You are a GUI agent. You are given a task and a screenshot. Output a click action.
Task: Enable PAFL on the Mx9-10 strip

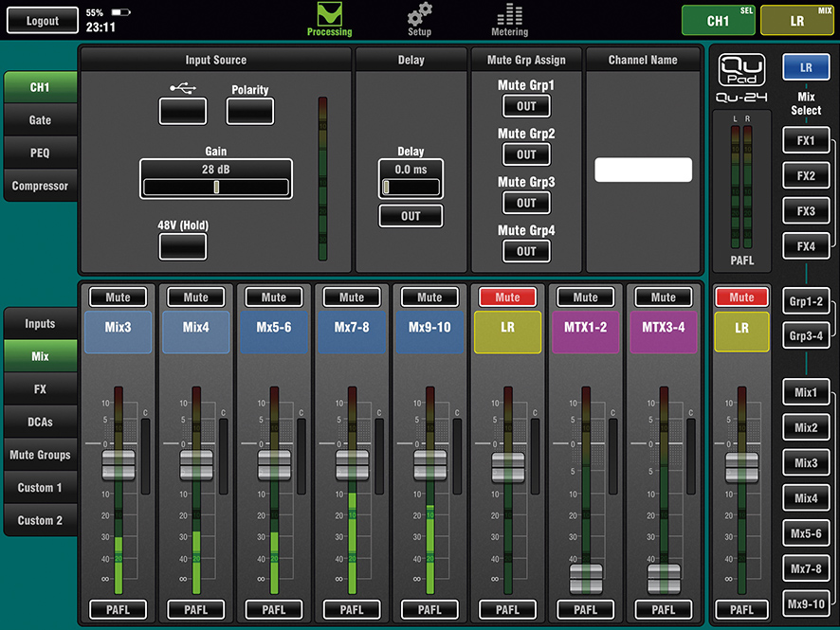click(429, 610)
